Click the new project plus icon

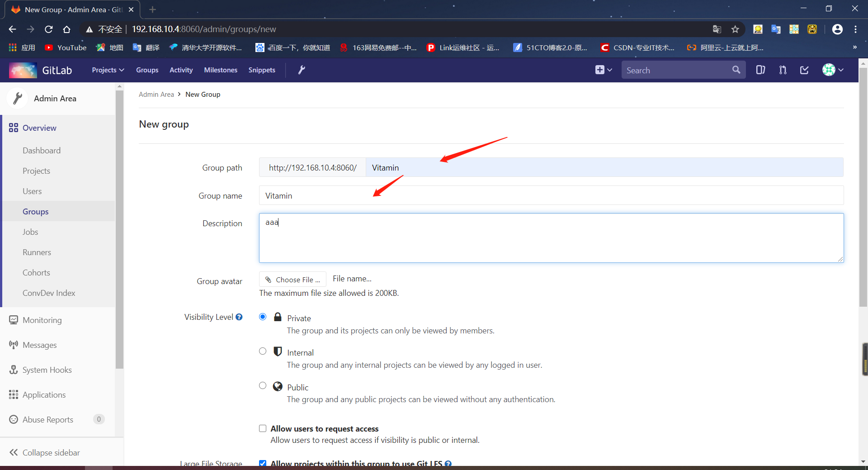point(600,70)
